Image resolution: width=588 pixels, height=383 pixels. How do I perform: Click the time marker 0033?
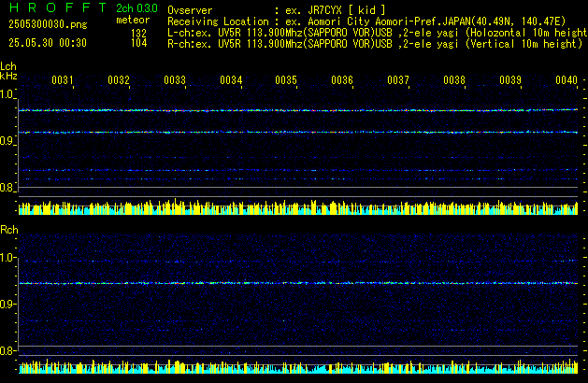(x=175, y=80)
